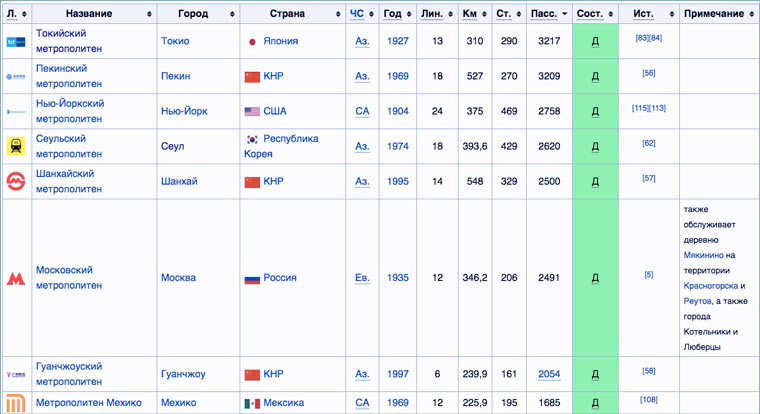Viewport: 760px width, 414px height.
Task: Click passenger value 2054 link
Action: pyautogui.click(x=549, y=374)
